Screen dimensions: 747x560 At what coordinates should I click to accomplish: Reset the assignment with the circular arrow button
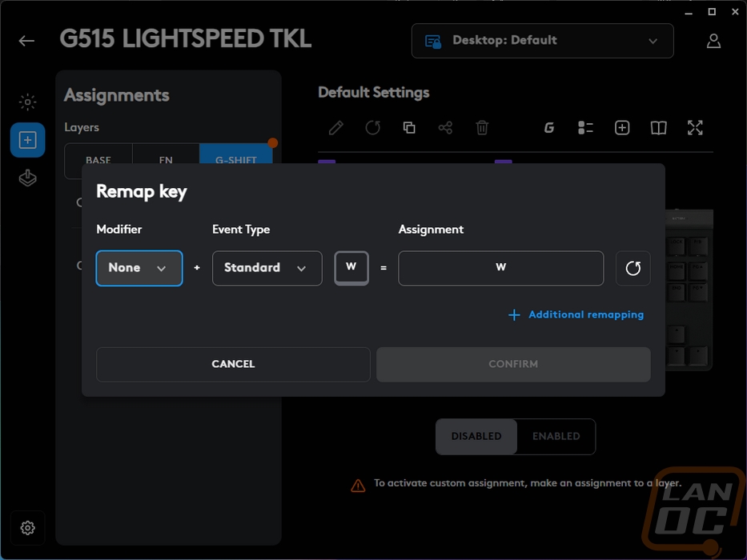tap(633, 268)
